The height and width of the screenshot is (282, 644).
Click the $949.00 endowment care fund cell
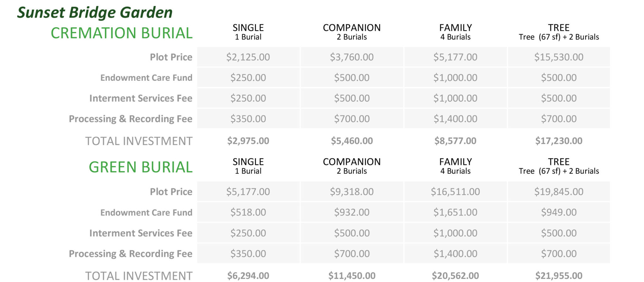pyautogui.click(x=558, y=212)
